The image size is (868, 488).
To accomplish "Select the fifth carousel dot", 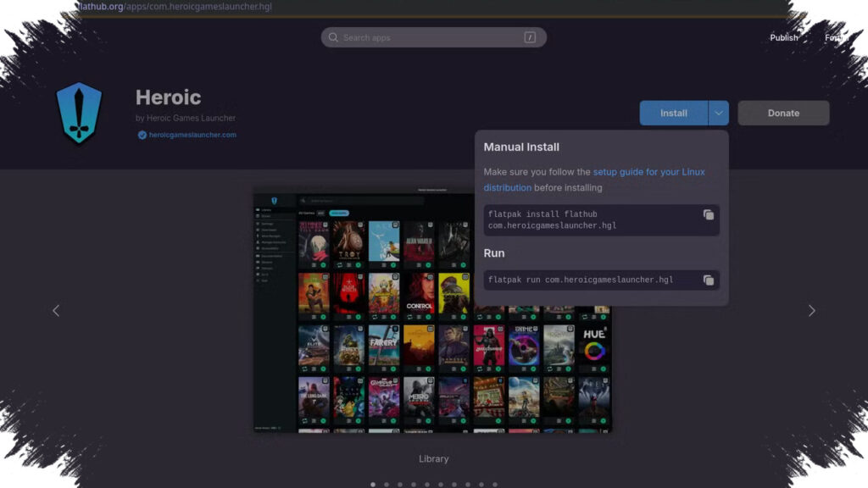I will (x=427, y=485).
